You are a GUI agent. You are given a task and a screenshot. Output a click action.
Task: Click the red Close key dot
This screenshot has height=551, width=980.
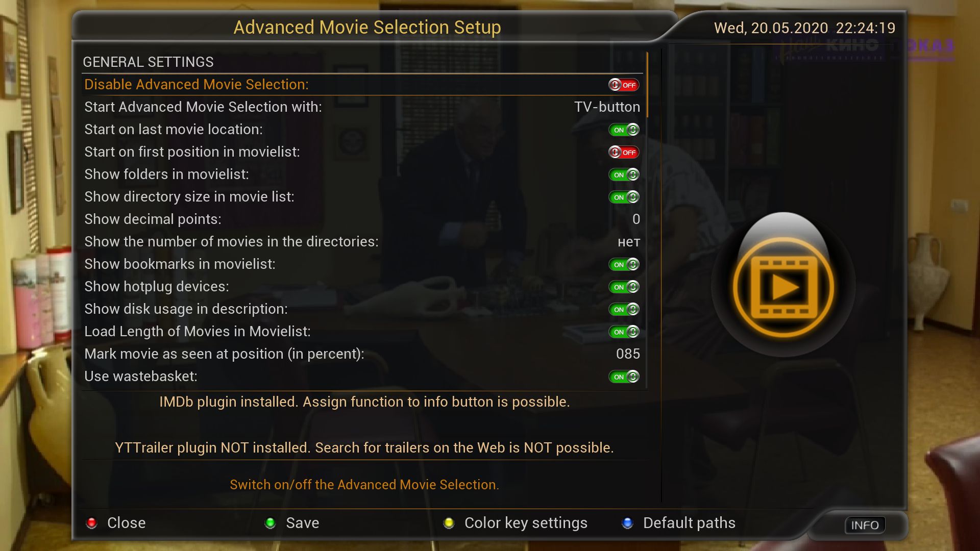click(92, 523)
